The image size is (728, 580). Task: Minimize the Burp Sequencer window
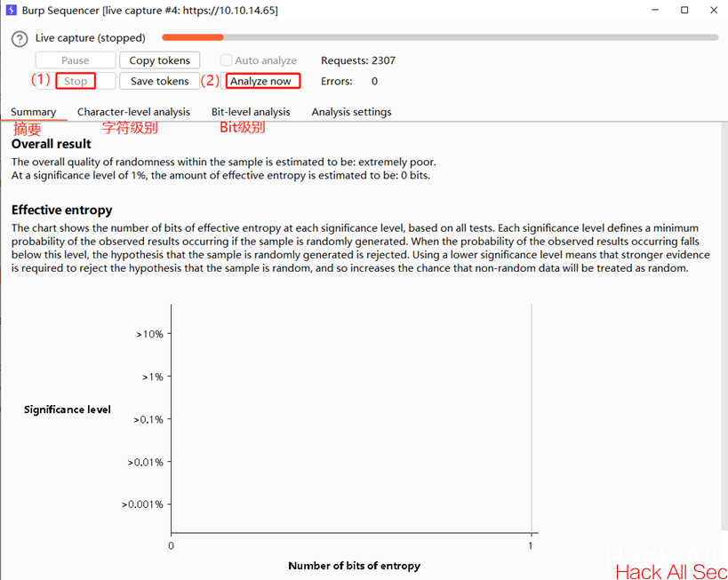[655, 10]
